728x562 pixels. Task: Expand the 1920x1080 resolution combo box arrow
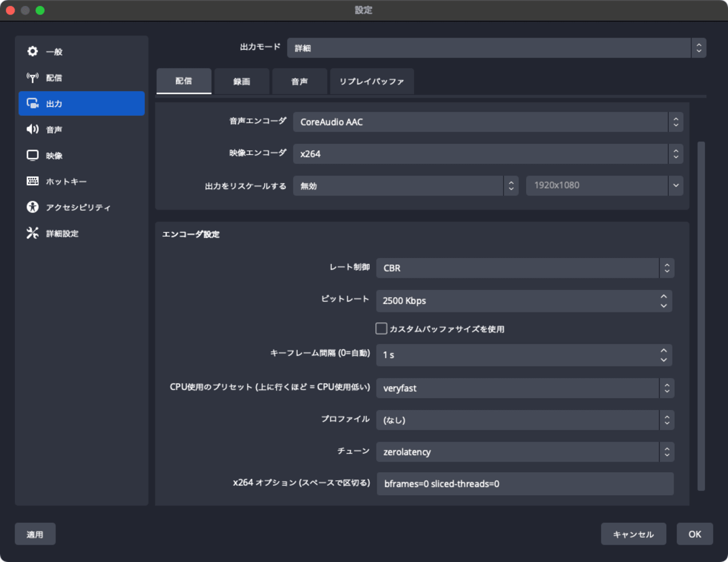pos(676,186)
